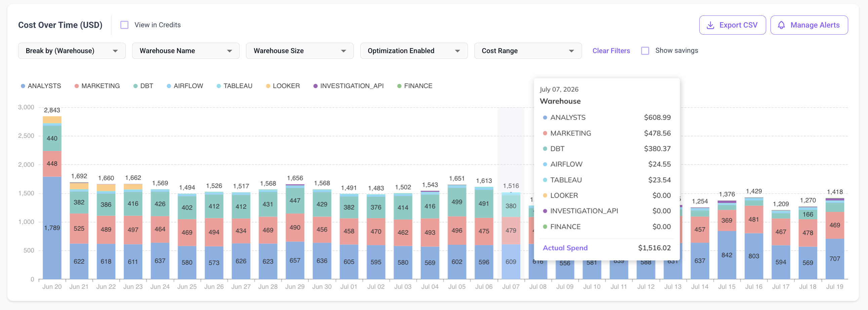The height and width of the screenshot is (310, 868).
Task: Click the LOOKER legend color dot
Action: [268, 86]
